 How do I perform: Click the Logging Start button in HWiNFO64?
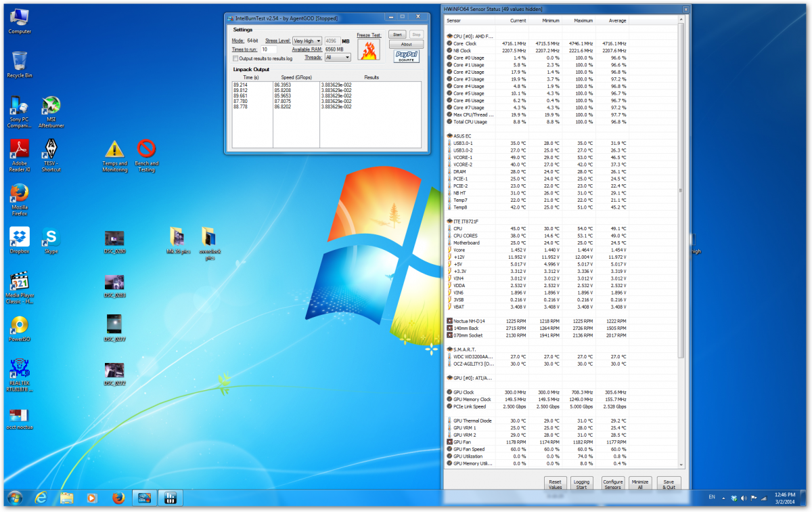click(x=581, y=484)
